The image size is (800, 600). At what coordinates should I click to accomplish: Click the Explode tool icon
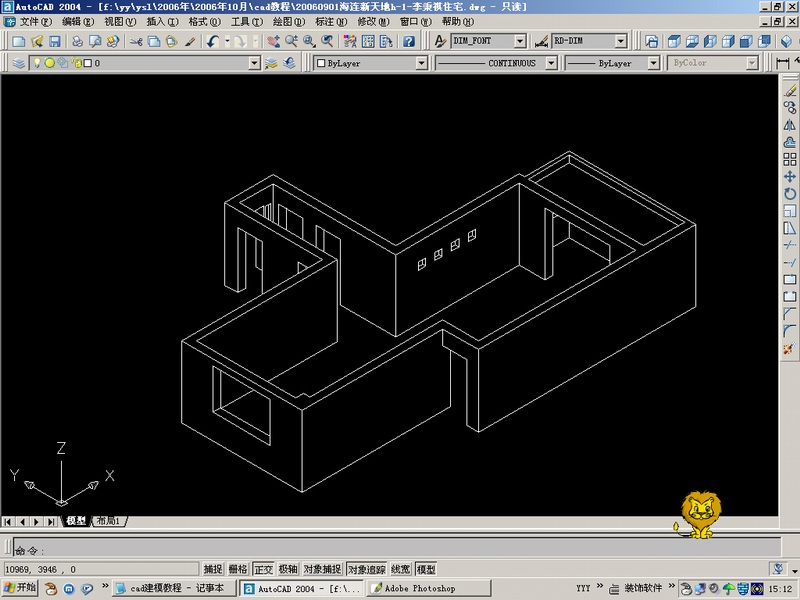(790, 348)
